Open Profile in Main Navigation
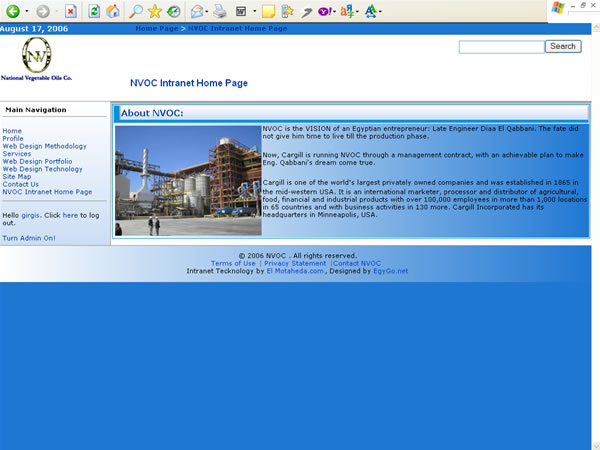Image resolution: width=600 pixels, height=450 pixels. tap(13, 139)
